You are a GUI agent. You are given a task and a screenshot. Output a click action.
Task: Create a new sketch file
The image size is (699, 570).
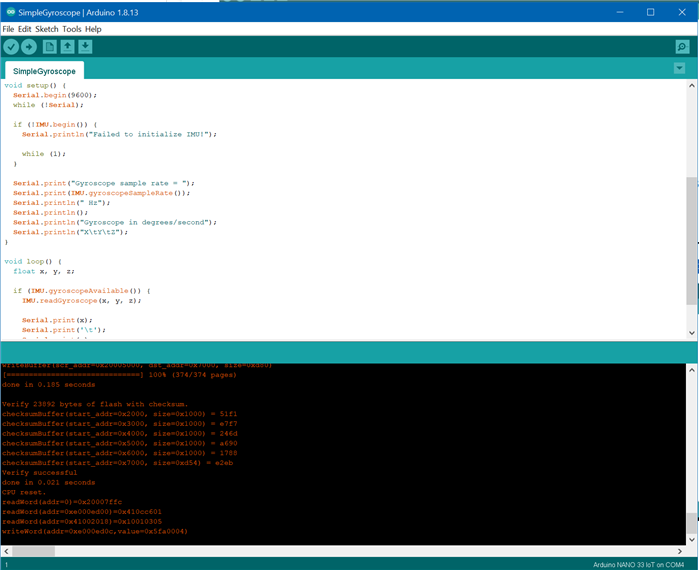(49, 47)
